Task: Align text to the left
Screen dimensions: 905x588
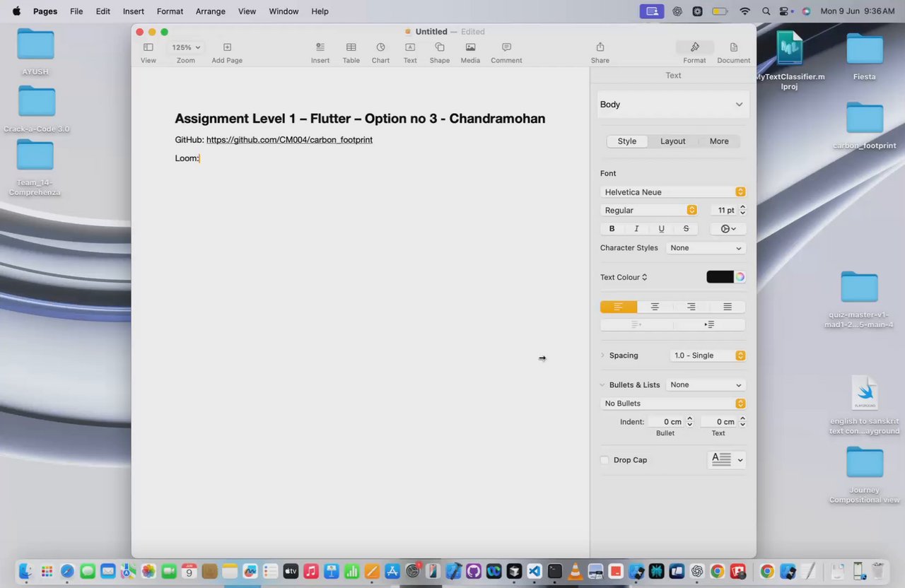Action: tap(619, 307)
